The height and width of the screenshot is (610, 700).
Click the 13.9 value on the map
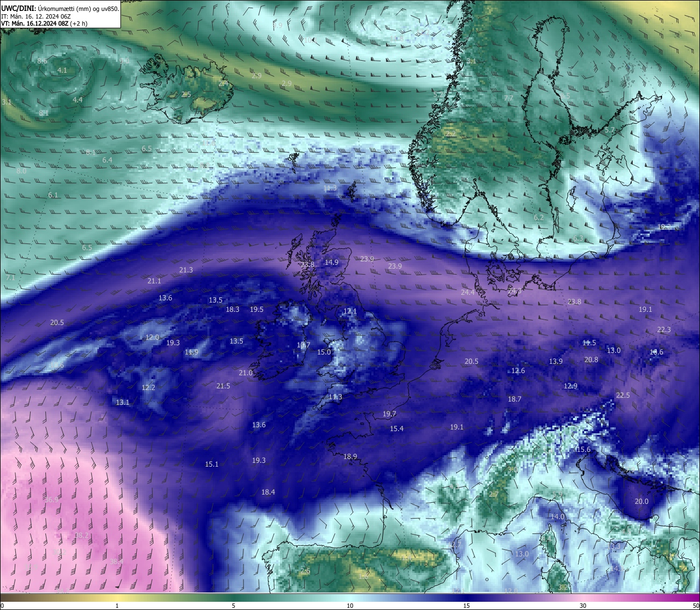coord(556,361)
